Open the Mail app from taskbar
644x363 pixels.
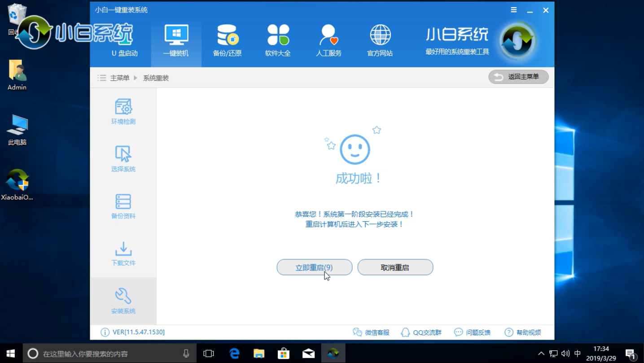point(308,354)
